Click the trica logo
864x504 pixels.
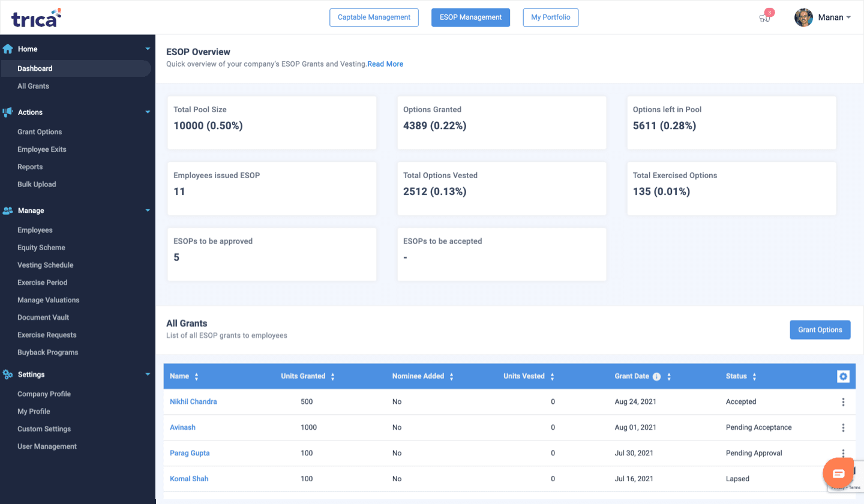[x=36, y=17]
